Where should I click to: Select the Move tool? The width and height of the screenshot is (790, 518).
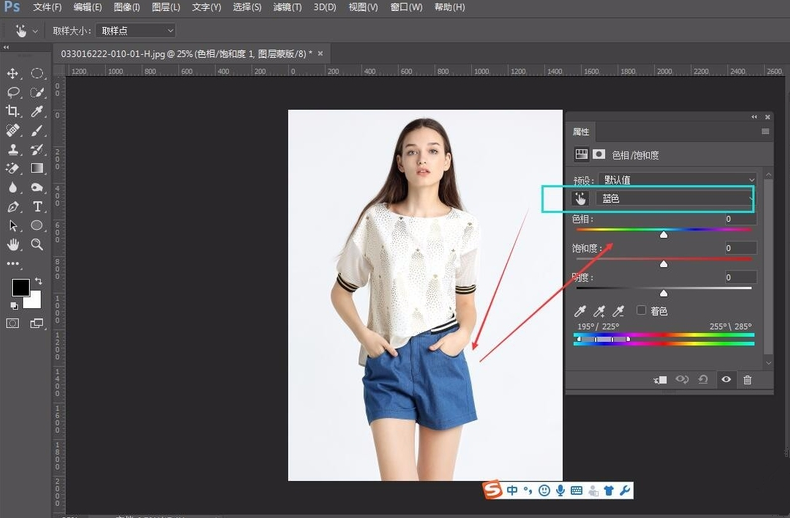pyautogui.click(x=13, y=73)
